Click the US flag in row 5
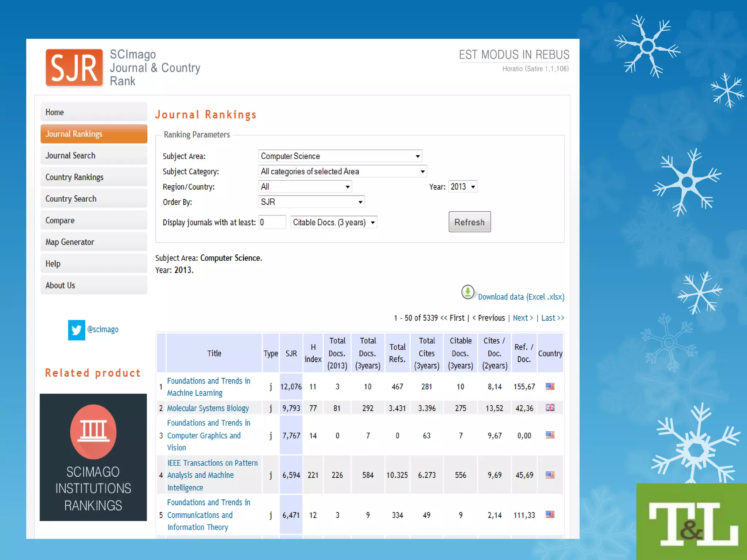 [550, 514]
